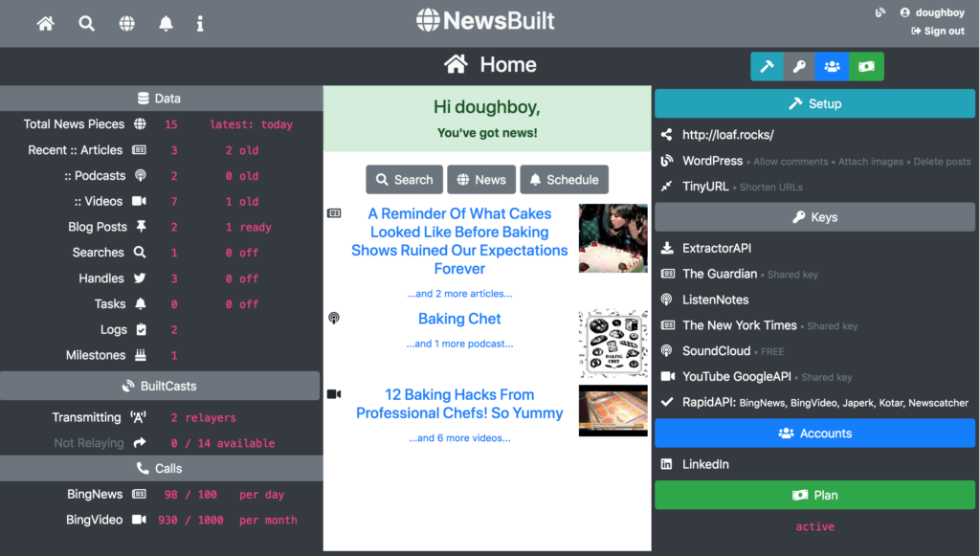Image resolution: width=980 pixels, height=556 pixels.
Task: Click the cake article thumbnail image
Action: pyautogui.click(x=613, y=238)
